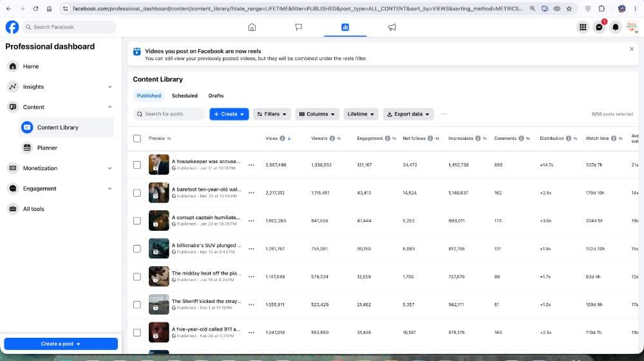Open the Pages flag icon

point(299,27)
